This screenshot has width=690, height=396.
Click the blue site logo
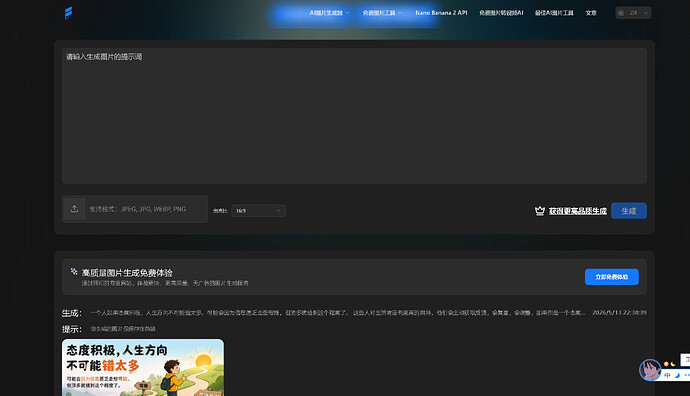click(x=68, y=13)
